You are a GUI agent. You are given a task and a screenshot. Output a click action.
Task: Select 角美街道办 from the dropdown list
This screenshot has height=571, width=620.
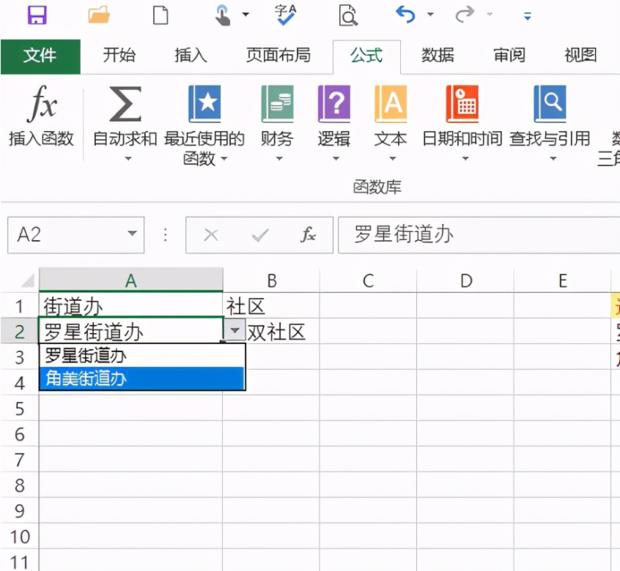[142, 379]
